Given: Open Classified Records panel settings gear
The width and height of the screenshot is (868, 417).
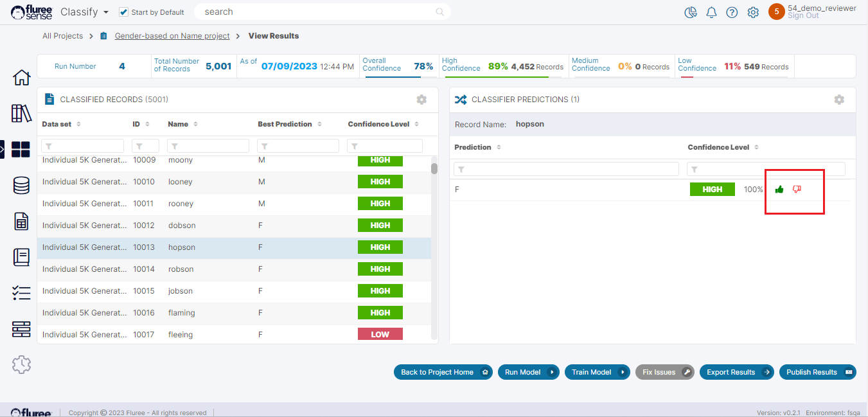Looking at the screenshot, I should click(x=421, y=100).
